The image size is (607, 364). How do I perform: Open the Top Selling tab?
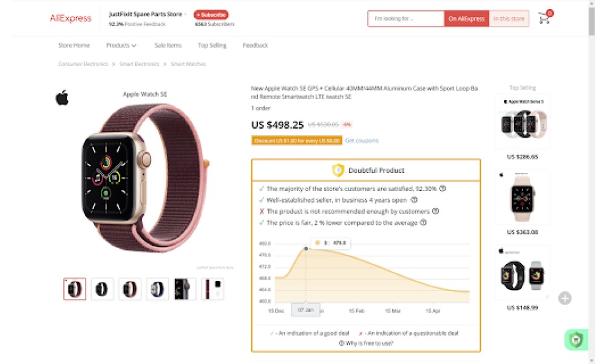(x=212, y=45)
